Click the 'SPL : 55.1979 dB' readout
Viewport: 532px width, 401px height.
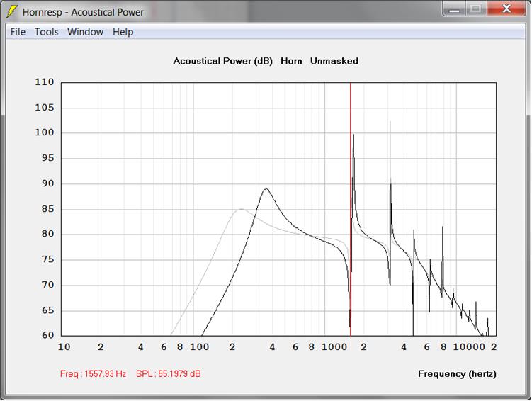[x=169, y=374]
